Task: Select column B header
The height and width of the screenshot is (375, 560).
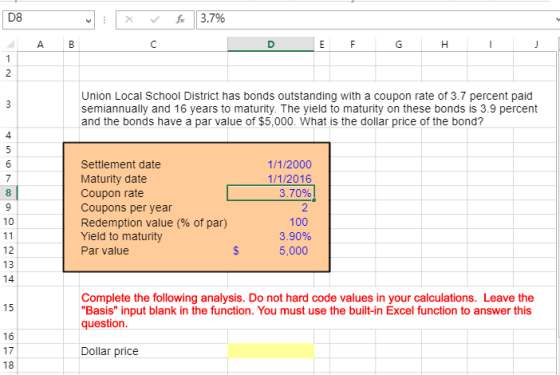Action: click(71, 44)
